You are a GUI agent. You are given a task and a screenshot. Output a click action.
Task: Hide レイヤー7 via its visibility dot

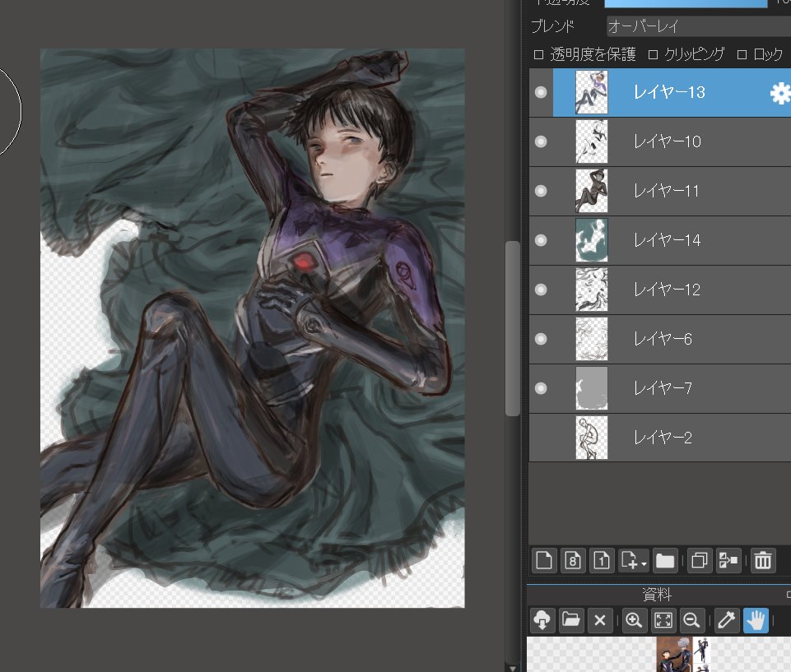[x=541, y=388]
